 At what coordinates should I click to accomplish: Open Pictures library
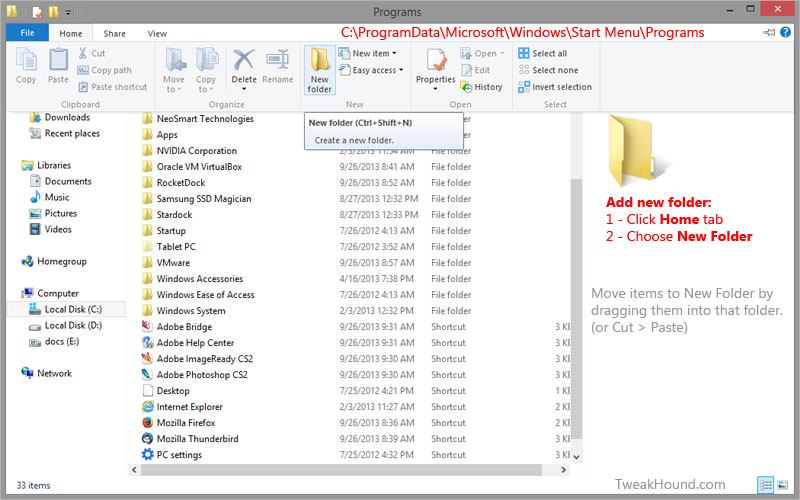pyautogui.click(x=53, y=213)
